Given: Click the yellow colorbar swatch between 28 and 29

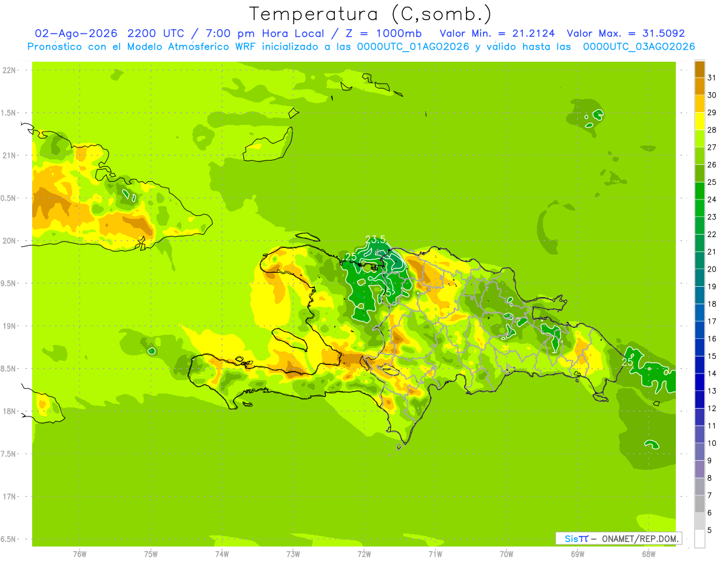Looking at the screenshot, I should [699, 121].
